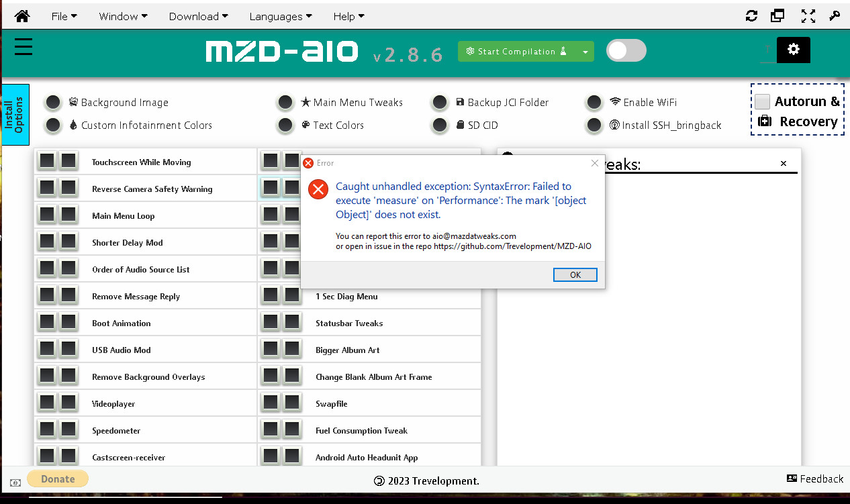This screenshot has height=504, width=850.
Task: Check the Autorun & Recovery checkbox
Action: [762, 102]
